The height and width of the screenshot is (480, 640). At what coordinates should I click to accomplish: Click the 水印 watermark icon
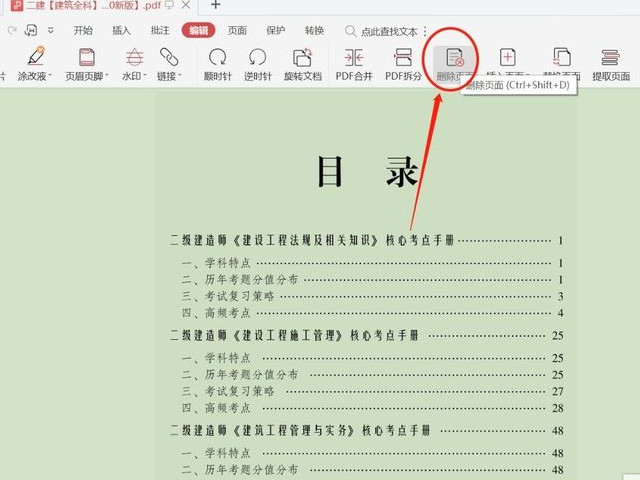[134, 57]
